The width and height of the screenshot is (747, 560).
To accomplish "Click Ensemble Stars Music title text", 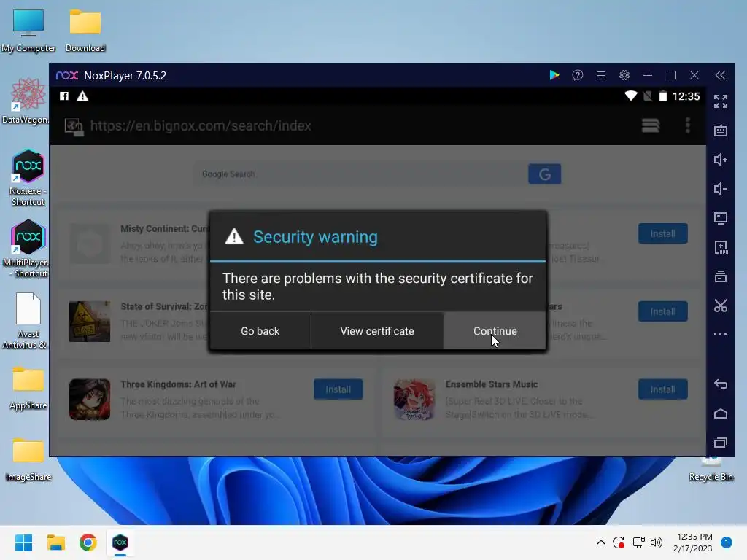I will click(491, 384).
